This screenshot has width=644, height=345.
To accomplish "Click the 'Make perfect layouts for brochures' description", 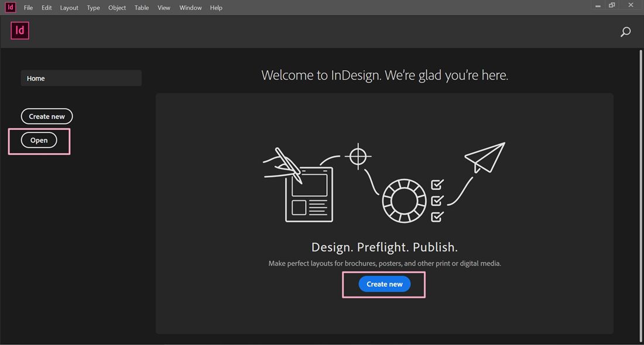I will point(385,263).
